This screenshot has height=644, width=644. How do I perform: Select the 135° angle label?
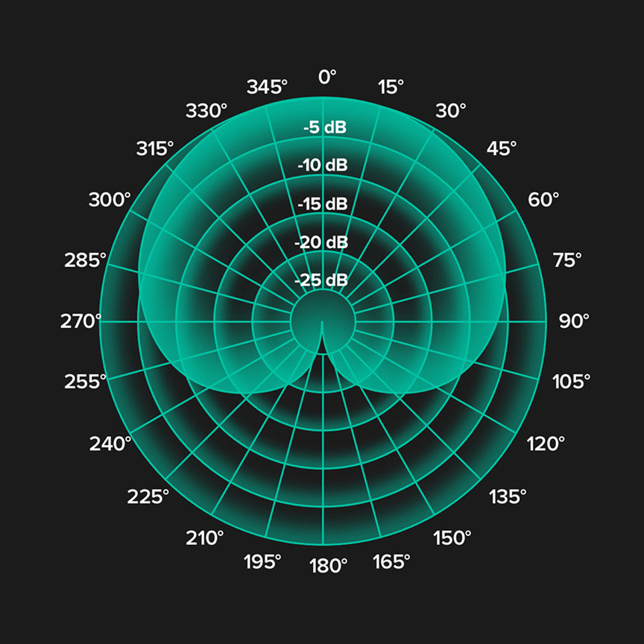[x=508, y=496]
